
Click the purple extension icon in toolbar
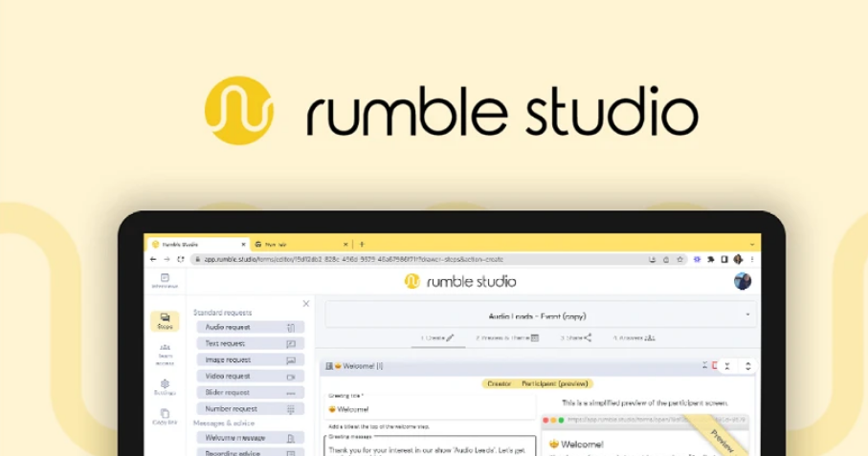697,259
